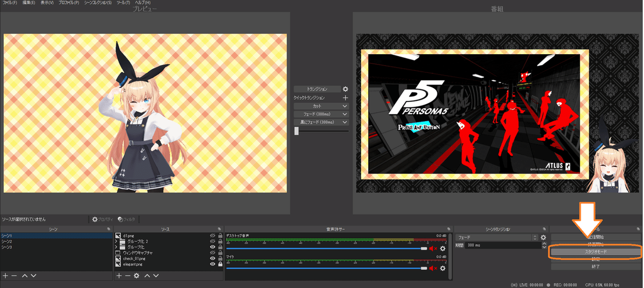This screenshot has width=644, height=288.
Task: Toggle lock on the check_01.png source
Action: tap(220, 259)
